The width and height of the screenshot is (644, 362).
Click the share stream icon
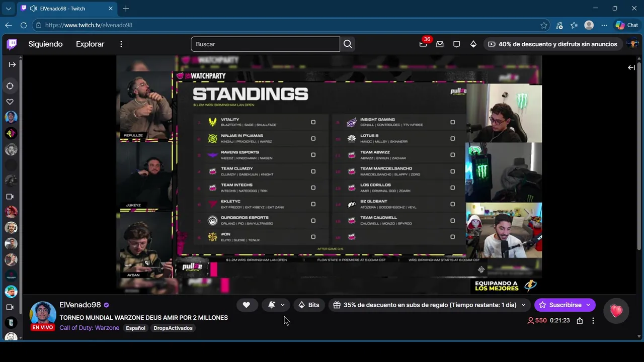coord(580,321)
